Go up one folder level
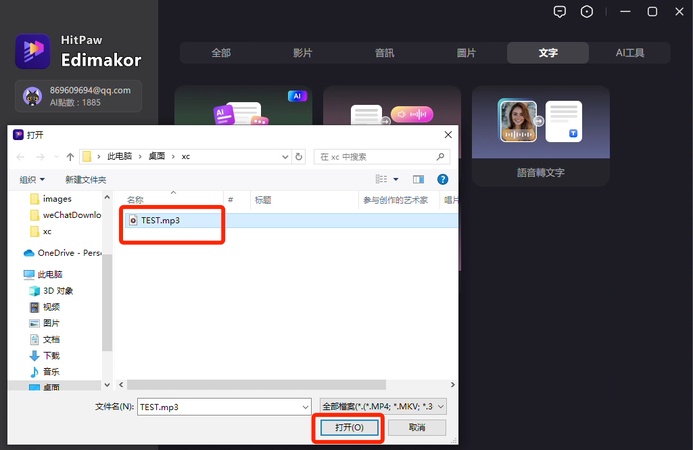Viewport: 693px width, 450px height. pos(70,157)
